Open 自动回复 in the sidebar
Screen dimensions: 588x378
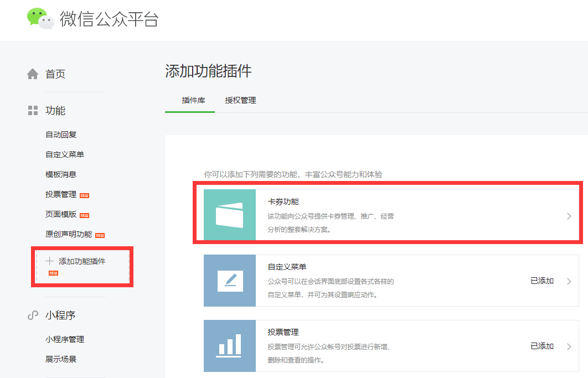click(61, 134)
